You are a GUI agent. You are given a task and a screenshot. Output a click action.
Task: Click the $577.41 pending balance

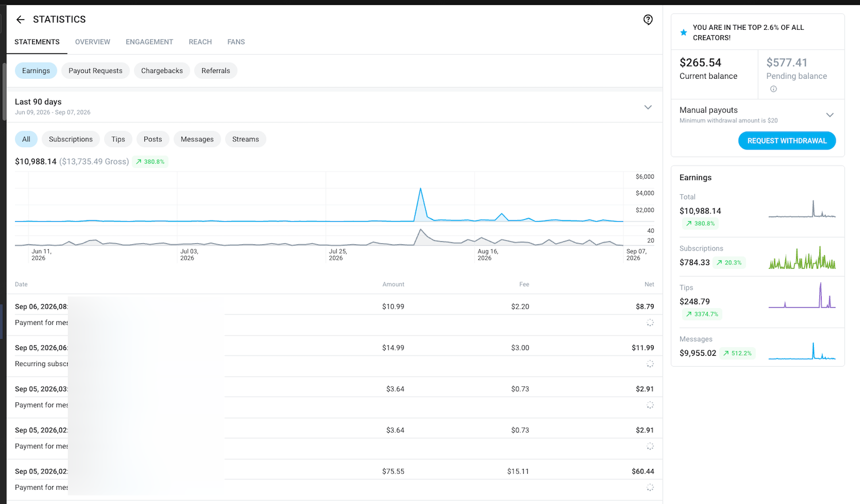click(787, 63)
